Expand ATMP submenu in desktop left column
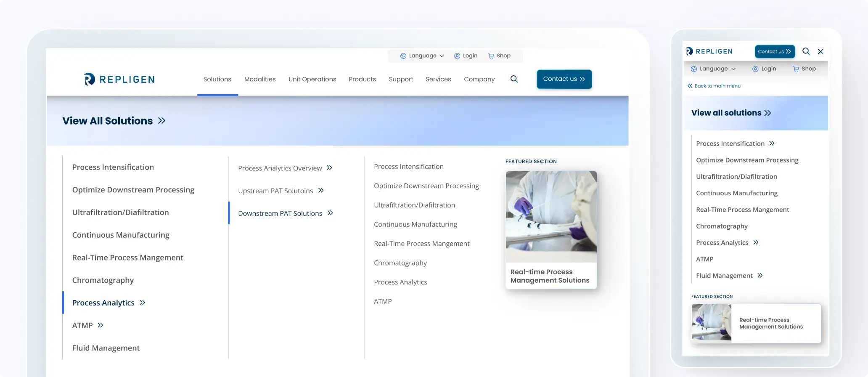 [x=100, y=325]
